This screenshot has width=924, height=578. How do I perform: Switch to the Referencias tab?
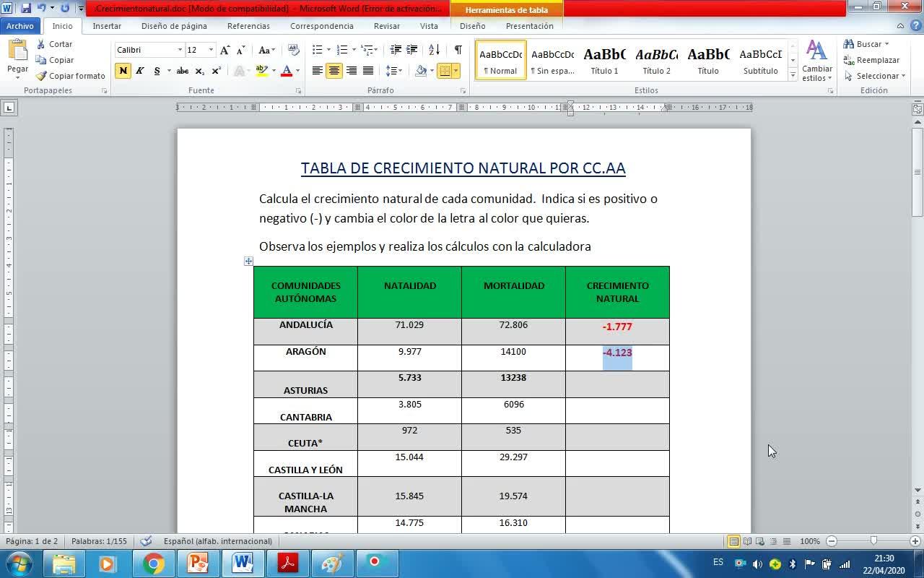248,26
